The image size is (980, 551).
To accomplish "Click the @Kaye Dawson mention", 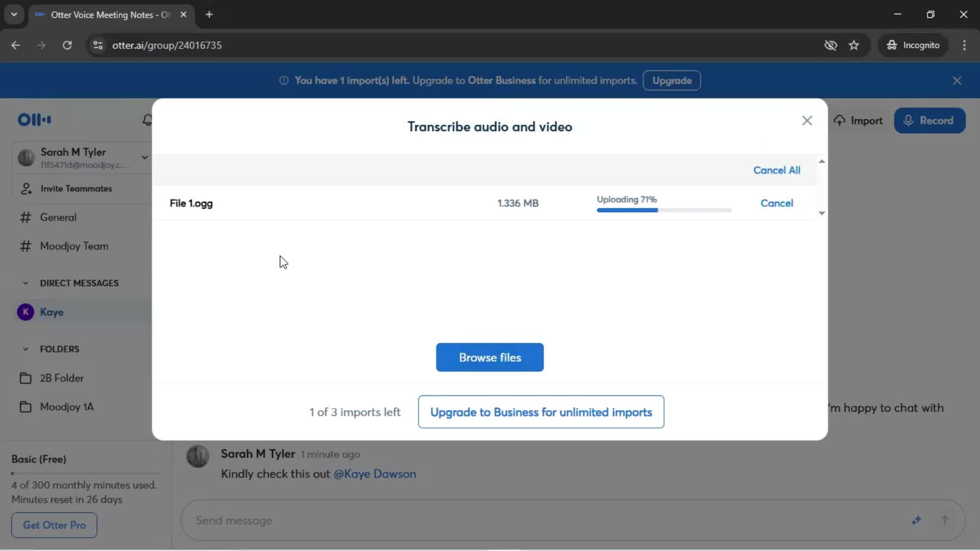I will tap(375, 474).
